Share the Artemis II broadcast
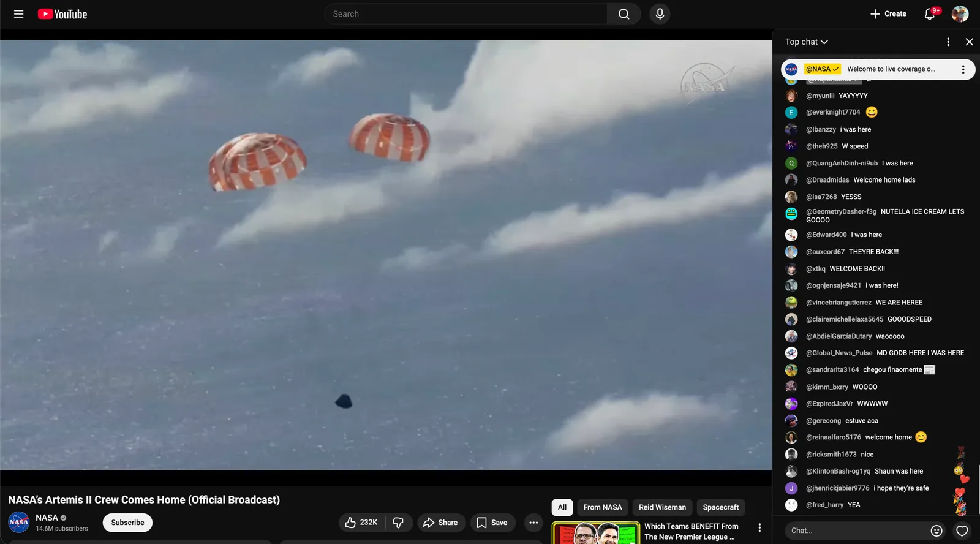The image size is (980, 544). 440,523
